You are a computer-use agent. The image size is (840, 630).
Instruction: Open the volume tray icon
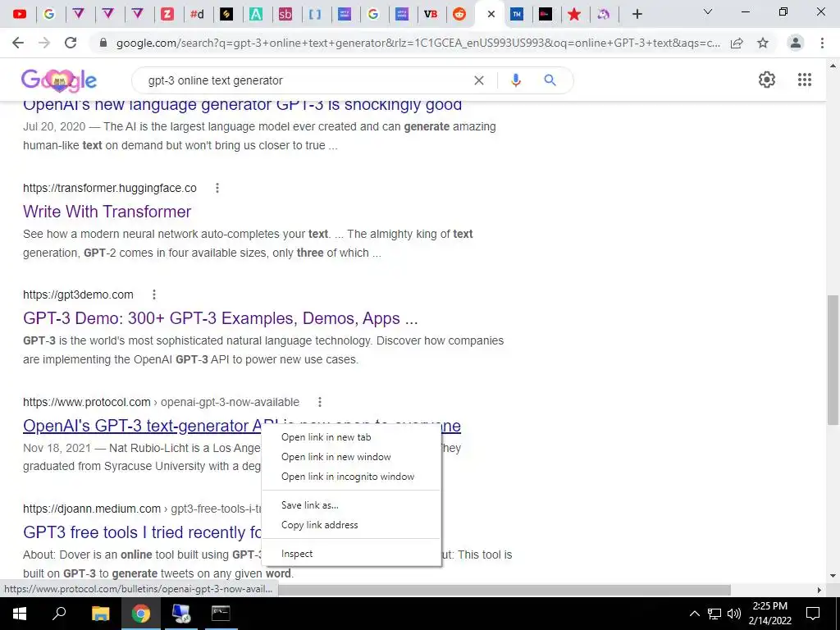tap(734, 614)
